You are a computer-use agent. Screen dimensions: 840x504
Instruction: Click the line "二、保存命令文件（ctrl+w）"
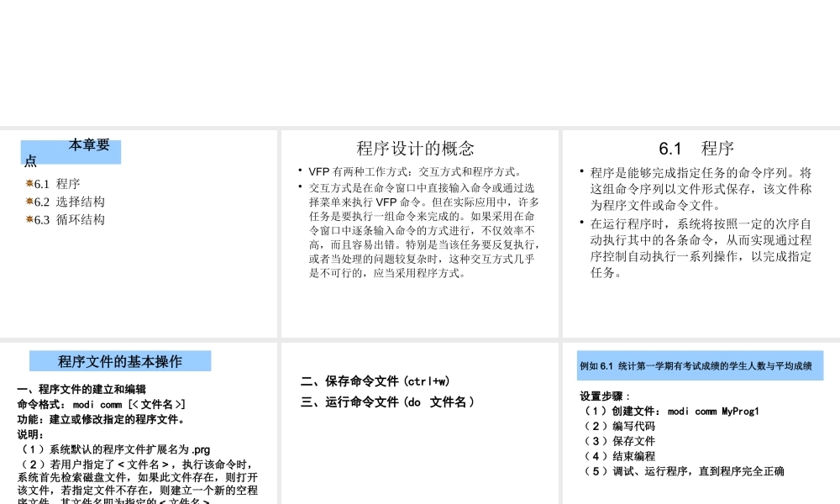pyautogui.click(x=375, y=381)
